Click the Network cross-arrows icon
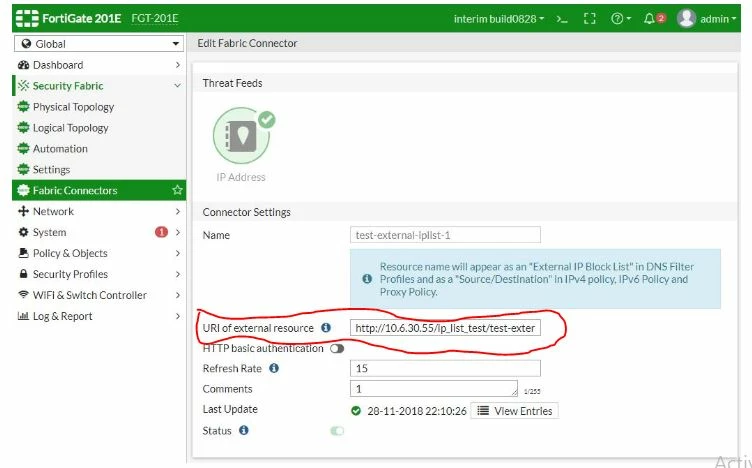 coord(23,211)
